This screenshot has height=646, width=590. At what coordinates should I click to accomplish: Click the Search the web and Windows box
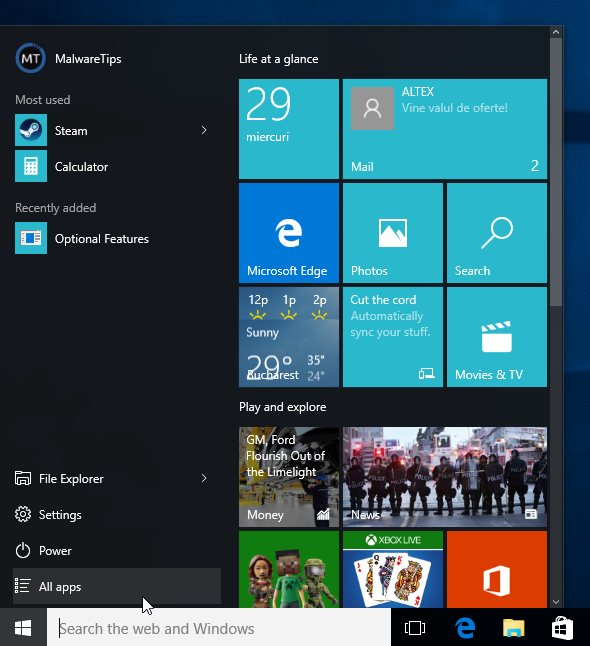point(219,628)
